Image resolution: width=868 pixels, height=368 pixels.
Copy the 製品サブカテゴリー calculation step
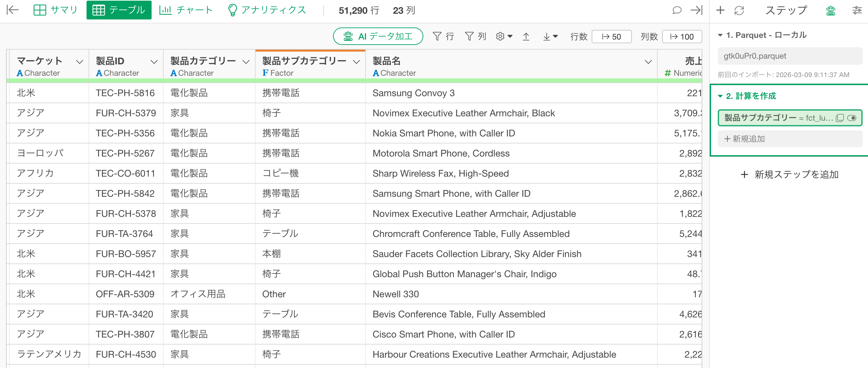pyautogui.click(x=839, y=118)
